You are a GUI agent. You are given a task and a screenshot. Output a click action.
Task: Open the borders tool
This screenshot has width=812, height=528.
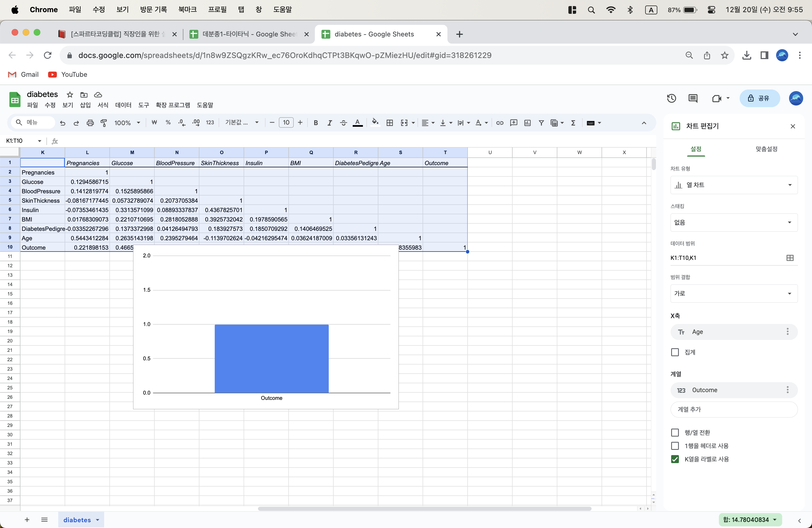tap(390, 123)
